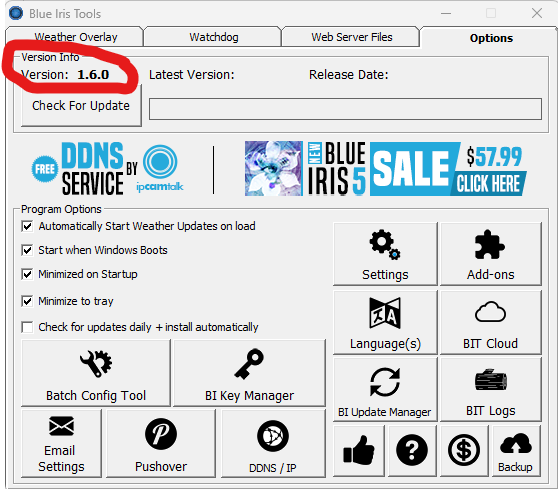View BIT Logs
Viewport: 558px width, 489px height.
(491, 390)
